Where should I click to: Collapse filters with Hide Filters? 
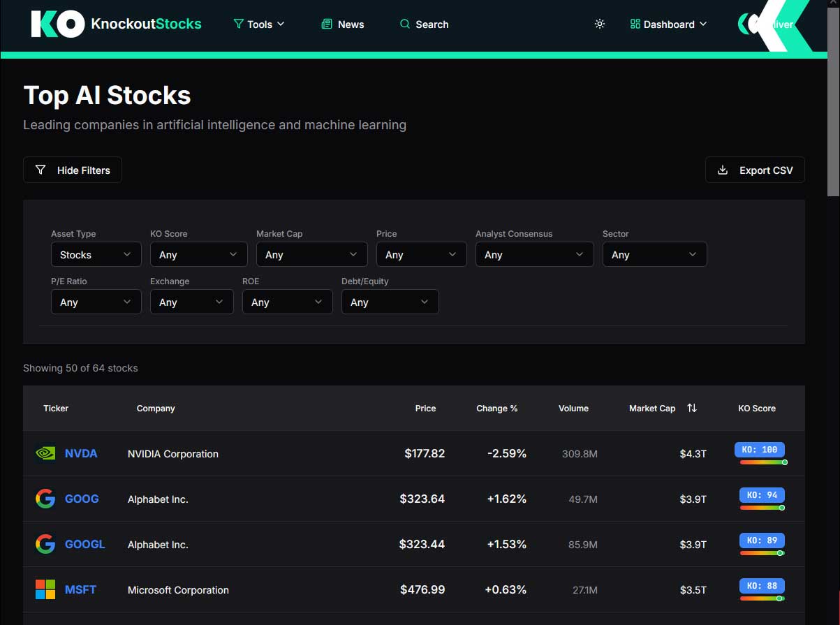click(72, 170)
